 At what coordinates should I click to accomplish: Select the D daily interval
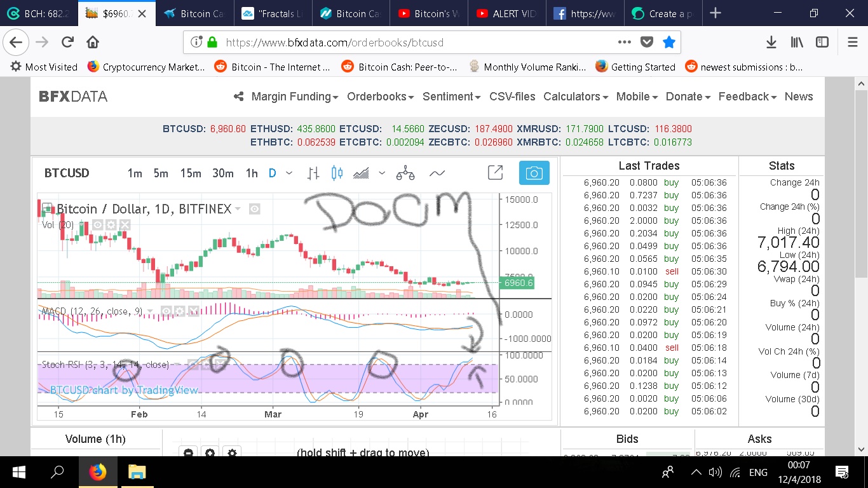click(272, 173)
